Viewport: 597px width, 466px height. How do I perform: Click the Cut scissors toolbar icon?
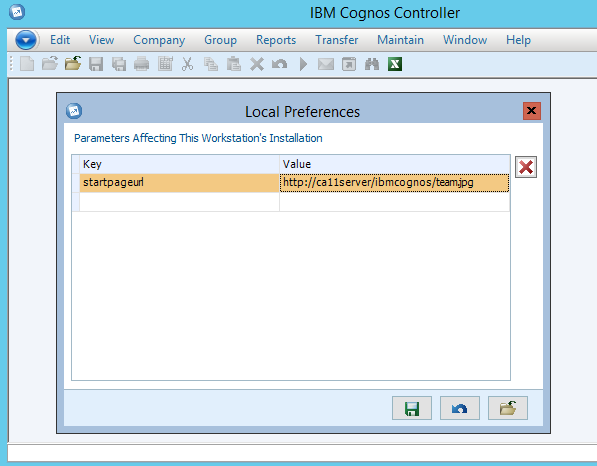pos(187,64)
